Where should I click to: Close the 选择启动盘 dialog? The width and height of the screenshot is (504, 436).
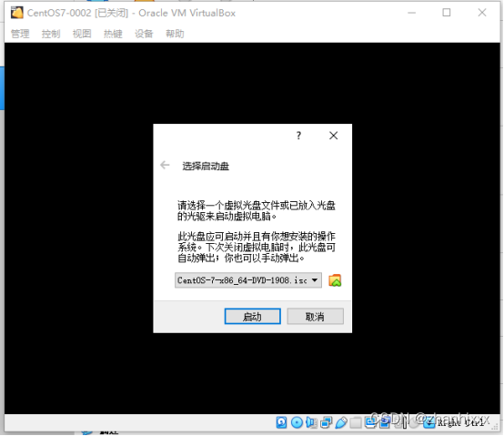coord(333,136)
